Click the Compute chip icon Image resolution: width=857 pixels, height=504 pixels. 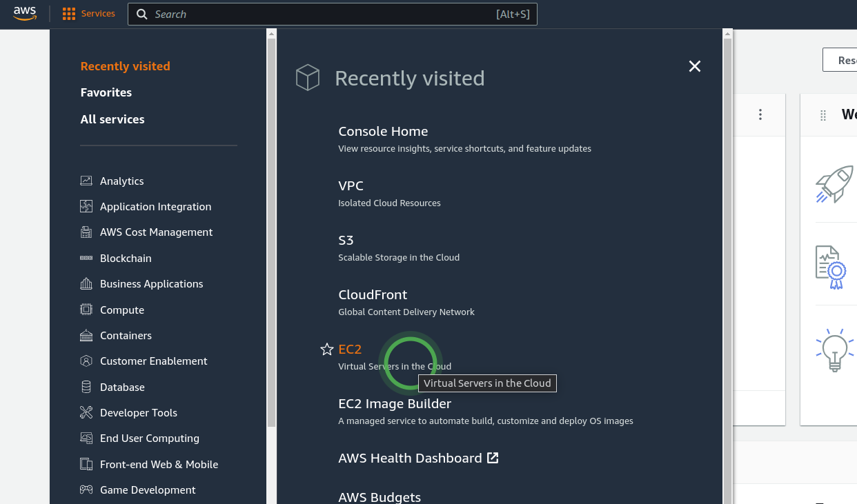point(86,310)
